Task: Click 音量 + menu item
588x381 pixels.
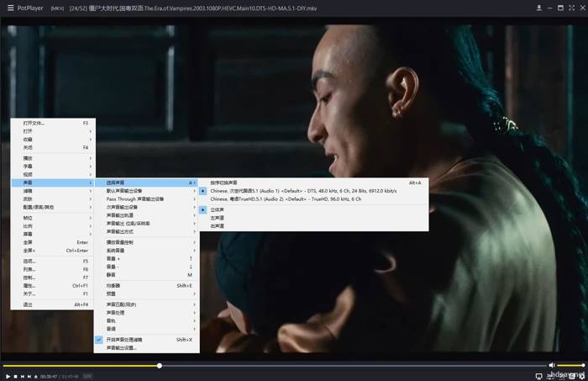Action: pos(147,259)
